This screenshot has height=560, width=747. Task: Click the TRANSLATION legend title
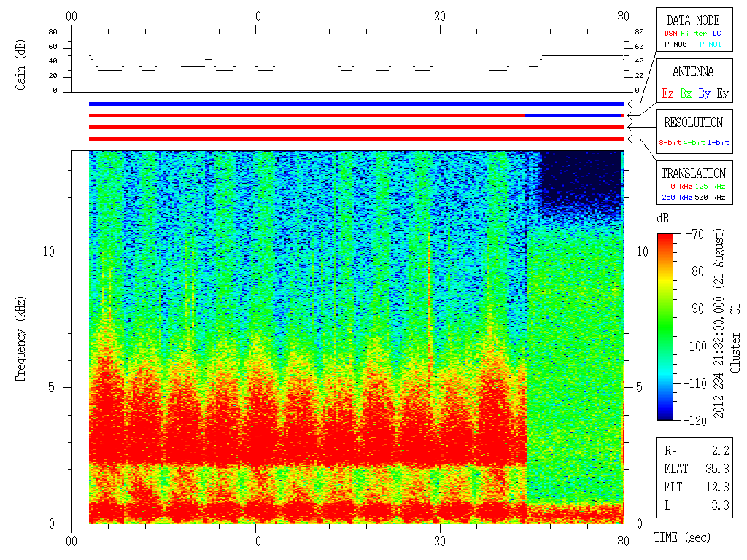tap(693, 174)
